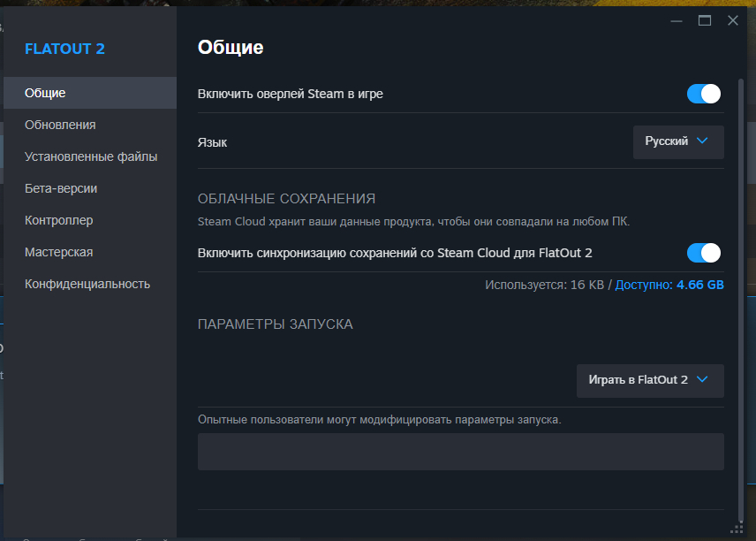Go to Установленные файлы

pos(90,156)
